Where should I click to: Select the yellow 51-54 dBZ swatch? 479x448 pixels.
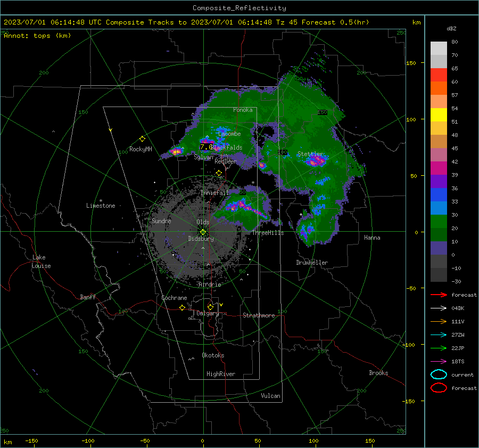tap(439, 115)
